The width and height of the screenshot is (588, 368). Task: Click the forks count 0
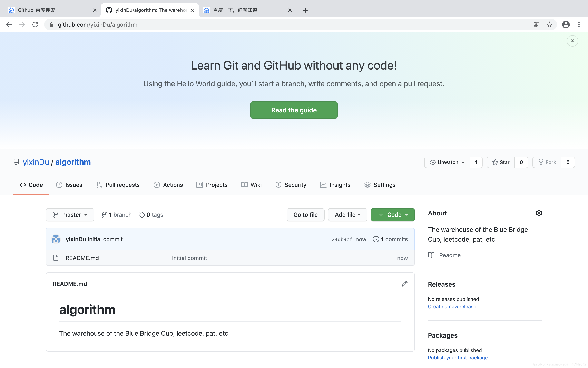(x=568, y=162)
